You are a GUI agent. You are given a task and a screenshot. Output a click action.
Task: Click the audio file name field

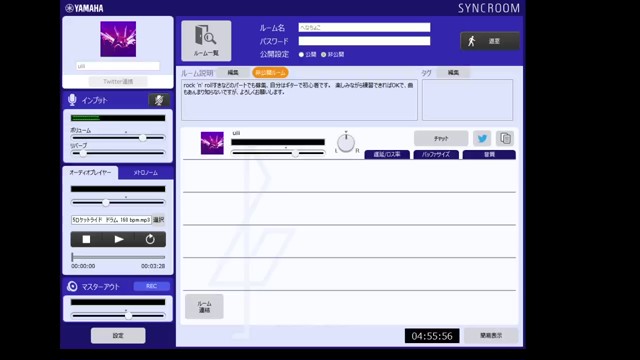(111, 220)
